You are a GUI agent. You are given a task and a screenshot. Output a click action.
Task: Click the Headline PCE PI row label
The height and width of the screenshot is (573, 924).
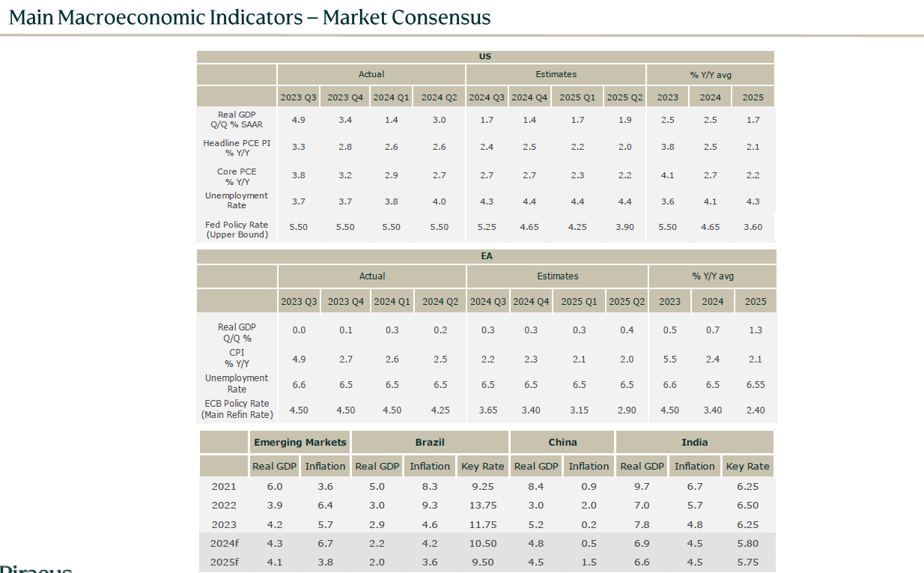tap(237, 148)
